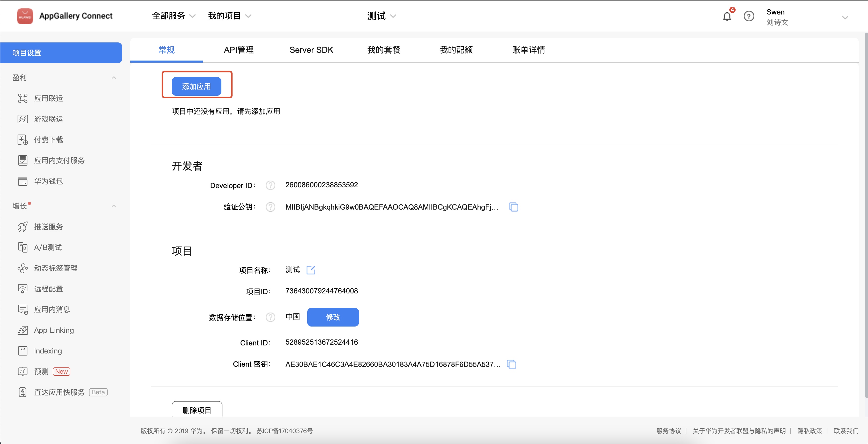The height and width of the screenshot is (444, 868).
Task: Click the 动态标签管理 sidebar icon
Action: (x=23, y=268)
